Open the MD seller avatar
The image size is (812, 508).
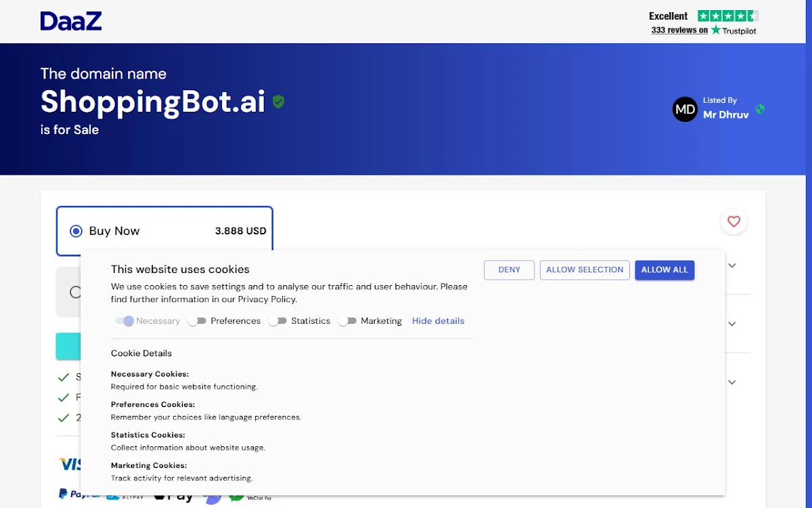click(685, 109)
